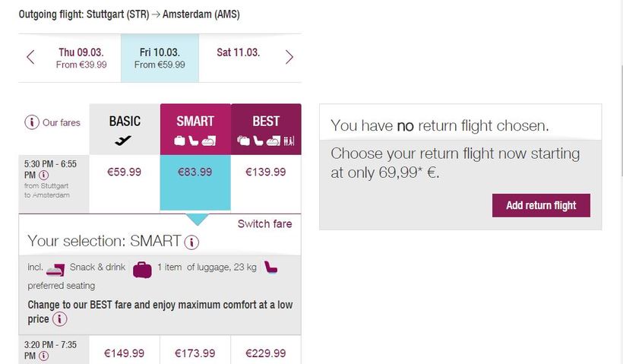The image size is (623, 364).
Task: Choose SMART fare at €83.99
Action: [194, 173]
